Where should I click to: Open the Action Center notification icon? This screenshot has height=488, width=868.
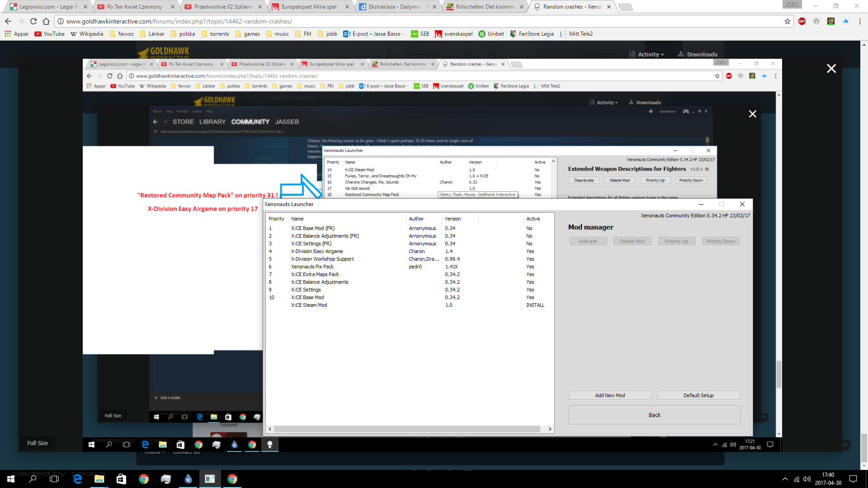coord(853,479)
